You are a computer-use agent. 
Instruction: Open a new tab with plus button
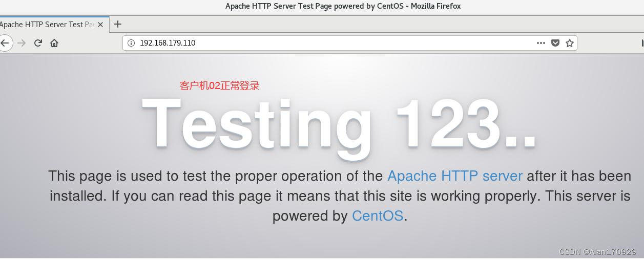(x=118, y=24)
